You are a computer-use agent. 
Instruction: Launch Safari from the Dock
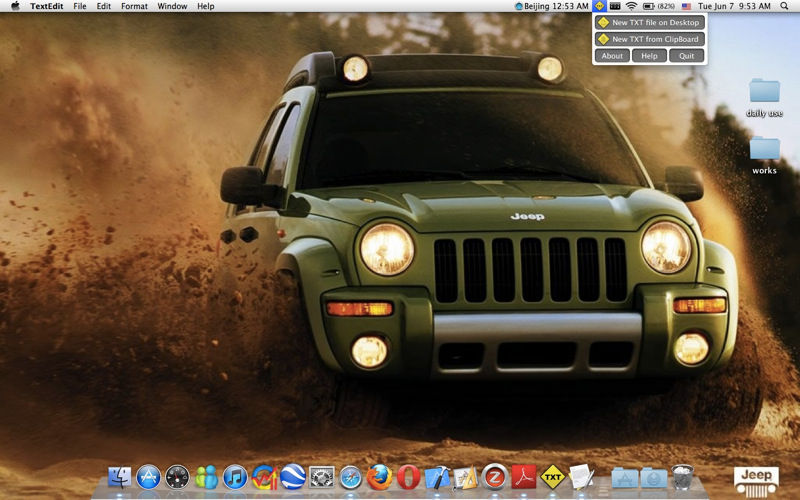coord(351,478)
